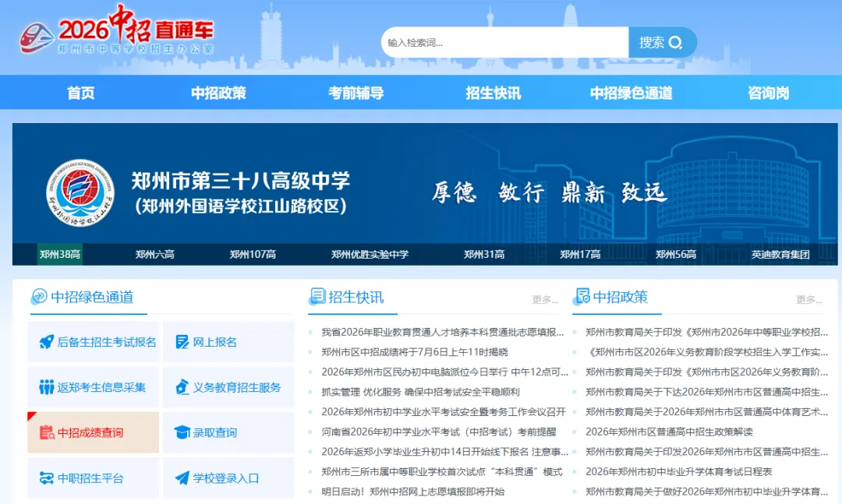Click the edit icon beside 网上报名
Image resolution: width=842 pixels, height=504 pixels.
pos(182,342)
